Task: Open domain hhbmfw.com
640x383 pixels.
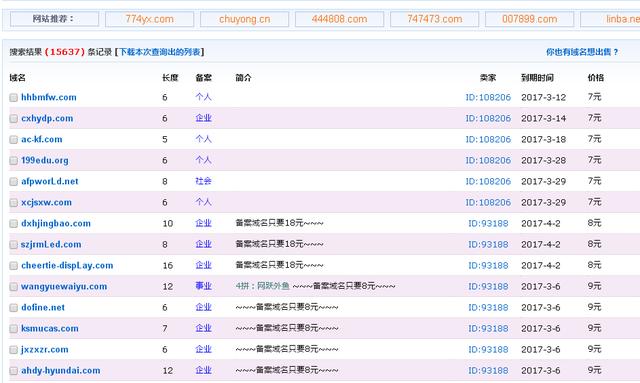Action: [x=49, y=97]
